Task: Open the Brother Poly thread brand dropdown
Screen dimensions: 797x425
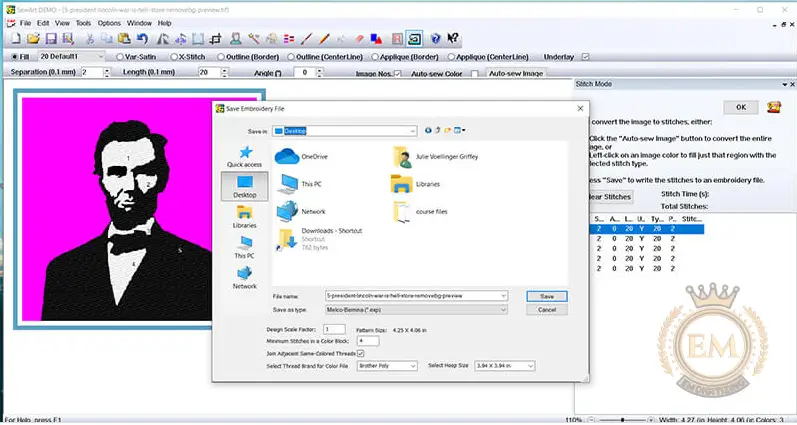Action: pyautogui.click(x=387, y=366)
